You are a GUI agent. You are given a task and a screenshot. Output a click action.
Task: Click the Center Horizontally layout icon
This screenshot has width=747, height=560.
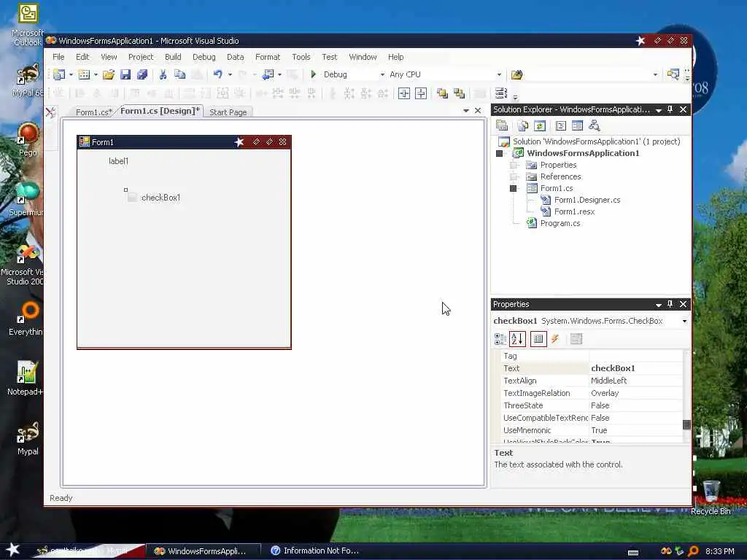point(404,93)
